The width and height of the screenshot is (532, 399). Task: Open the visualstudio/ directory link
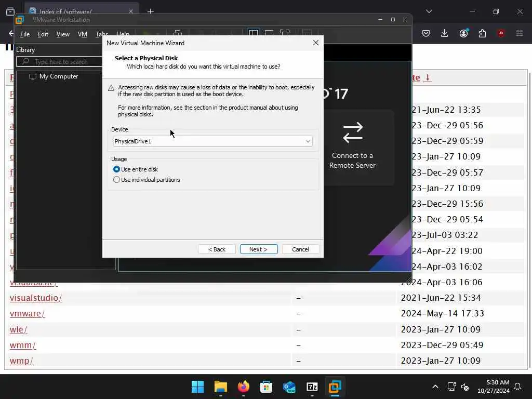[36, 298]
